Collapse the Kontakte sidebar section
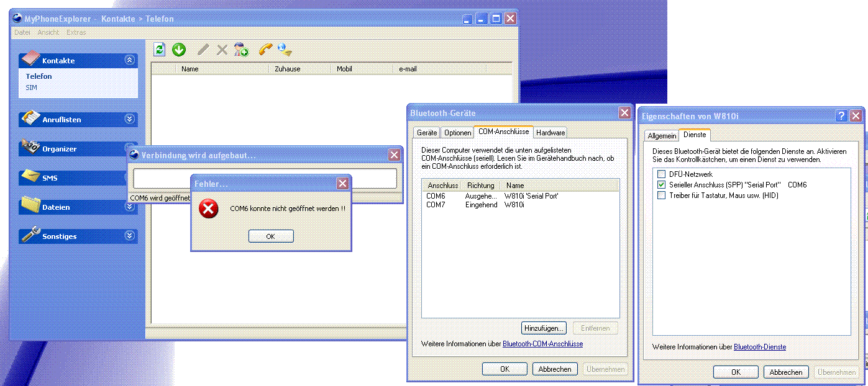868x386 pixels. click(129, 60)
